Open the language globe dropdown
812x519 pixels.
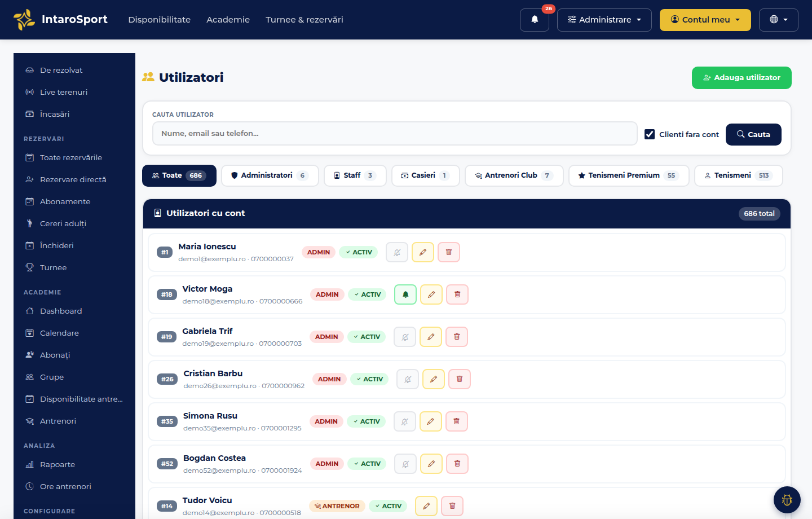pyautogui.click(x=779, y=20)
